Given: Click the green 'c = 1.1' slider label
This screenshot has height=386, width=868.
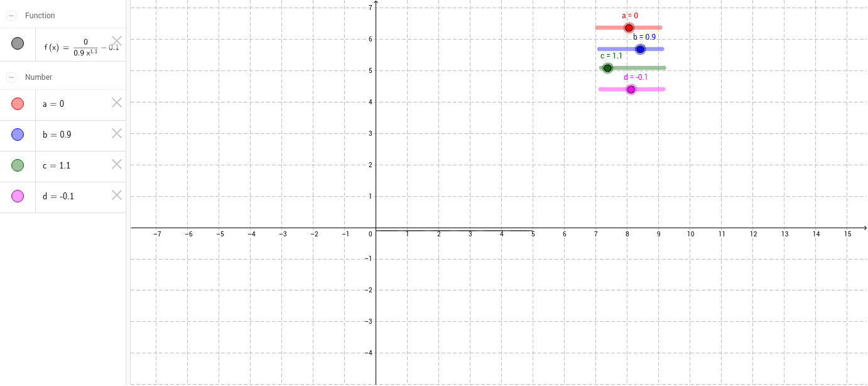Looking at the screenshot, I should click(x=611, y=56).
